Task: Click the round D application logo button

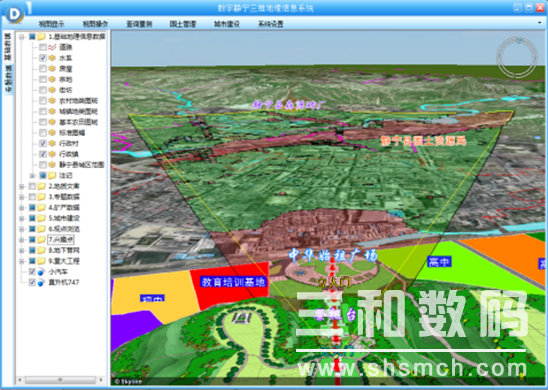Action: (14, 14)
